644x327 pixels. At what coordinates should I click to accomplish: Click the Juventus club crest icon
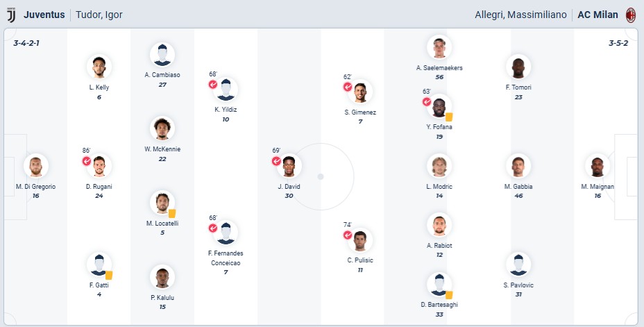10,15
